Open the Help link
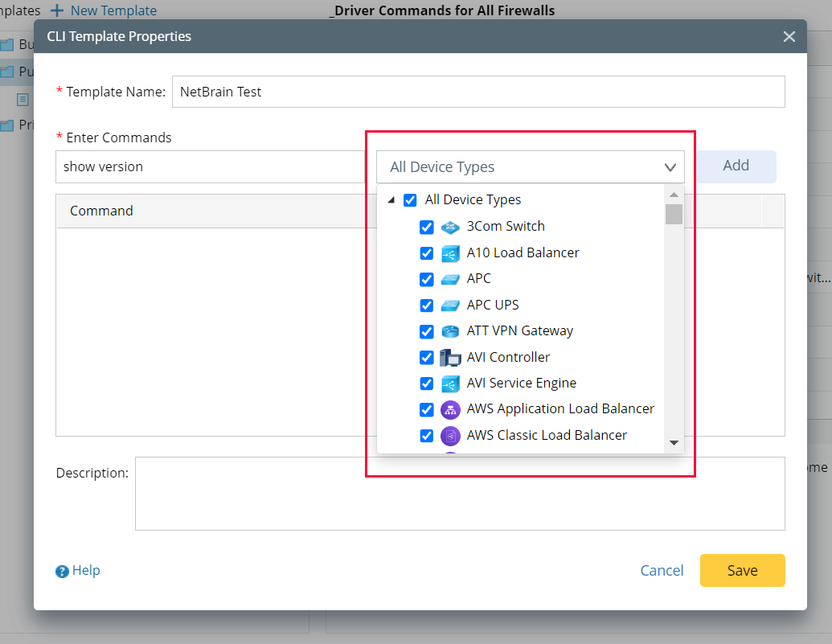This screenshot has width=832, height=644. [x=78, y=570]
